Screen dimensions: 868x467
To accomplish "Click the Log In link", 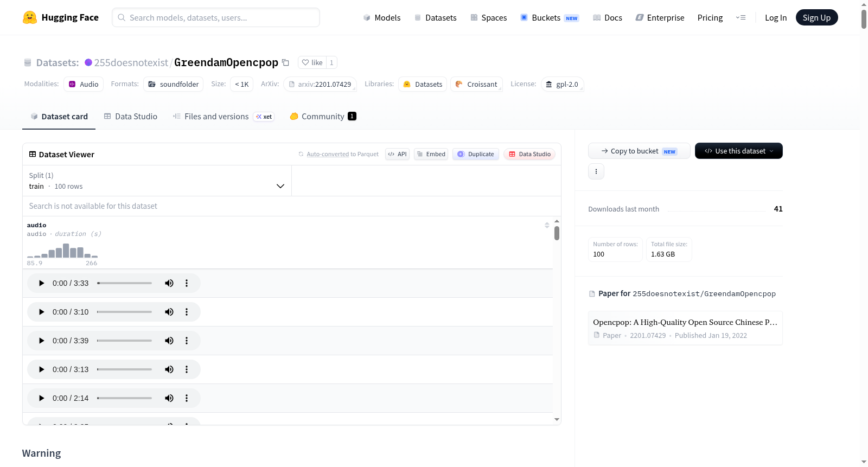I will [776, 17].
